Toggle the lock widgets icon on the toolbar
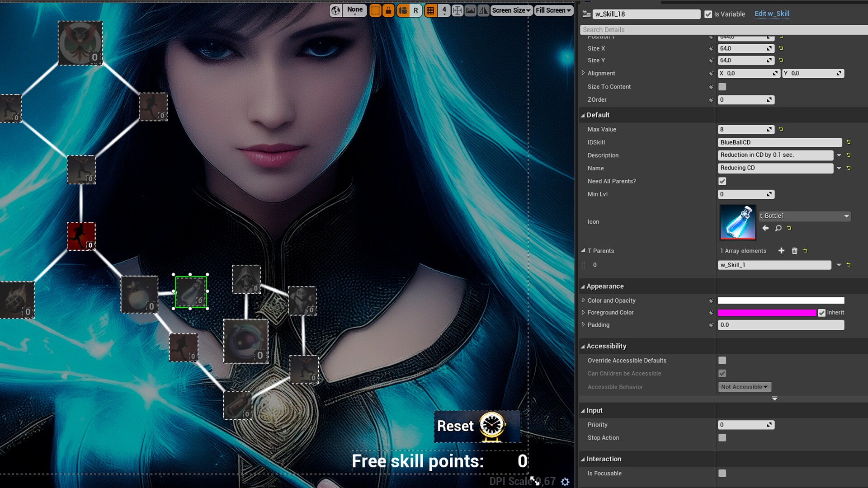 388,10
